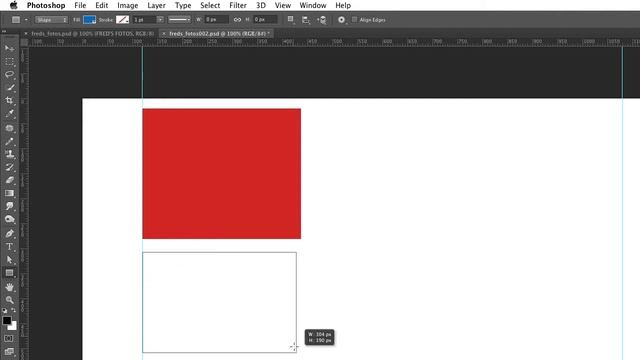
Task: Open the Help menu
Action: click(343, 5)
